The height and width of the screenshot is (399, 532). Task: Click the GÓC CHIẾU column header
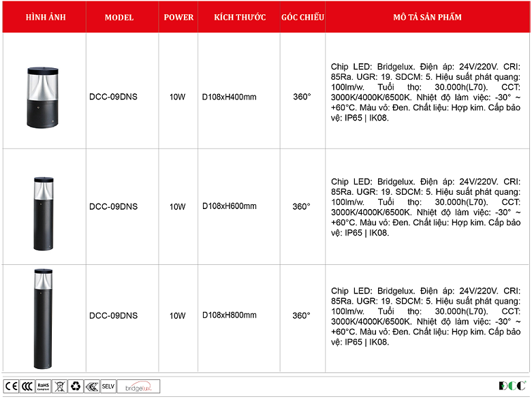tap(302, 17)
